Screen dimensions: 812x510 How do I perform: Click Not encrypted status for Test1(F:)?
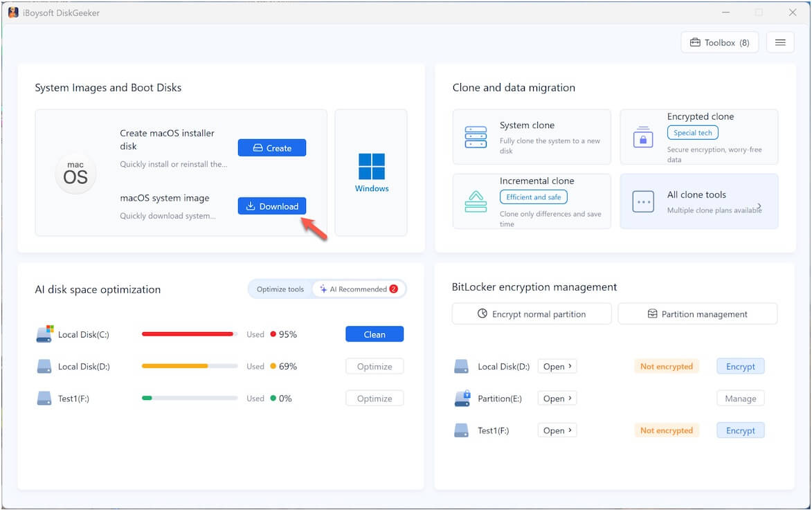(x=667, y=430)
